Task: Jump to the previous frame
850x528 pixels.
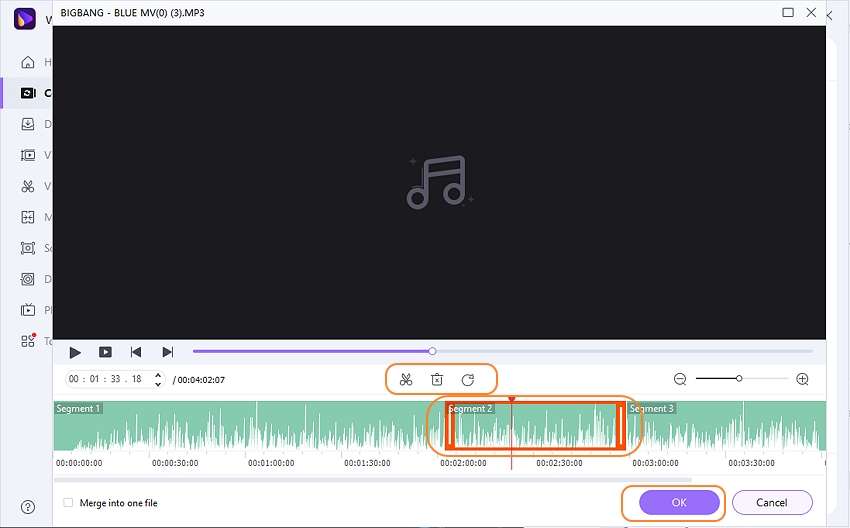Action: [x=136, y=352]
